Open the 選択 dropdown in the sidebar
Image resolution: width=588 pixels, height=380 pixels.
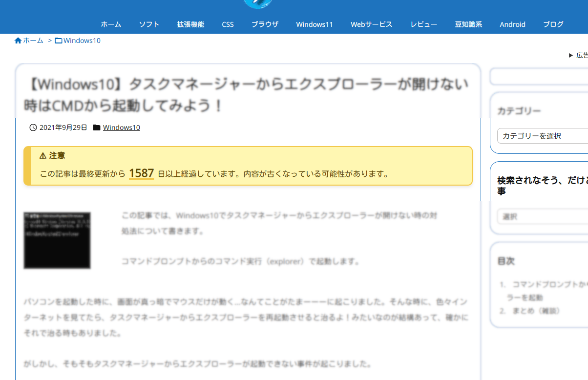[x=542, y=216]
